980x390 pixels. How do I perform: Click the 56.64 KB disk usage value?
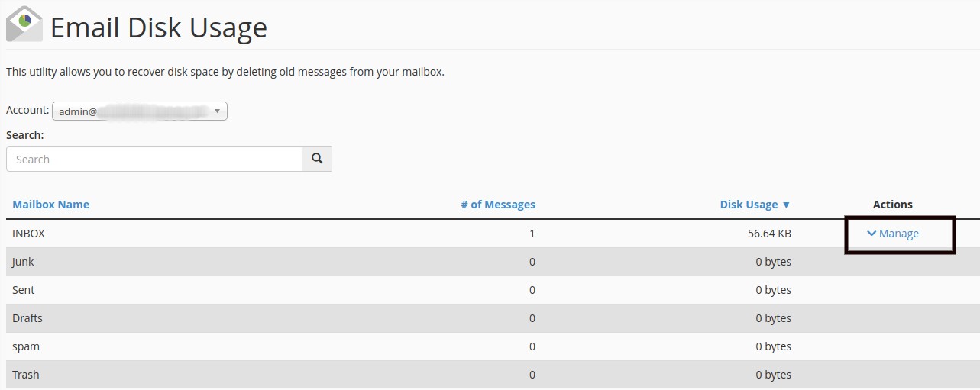pos(769,234)
